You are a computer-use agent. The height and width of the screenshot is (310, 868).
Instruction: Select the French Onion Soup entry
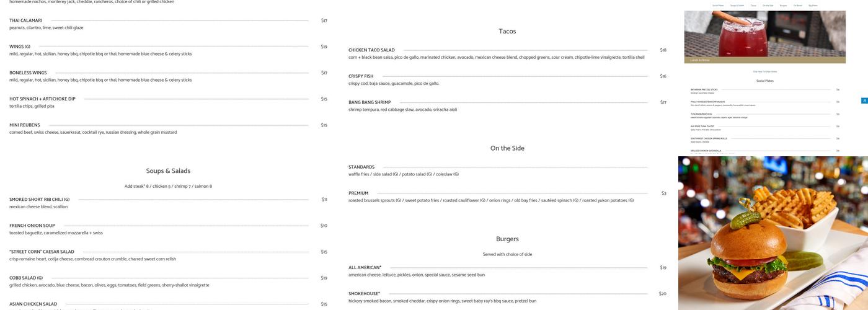(32, 226)
